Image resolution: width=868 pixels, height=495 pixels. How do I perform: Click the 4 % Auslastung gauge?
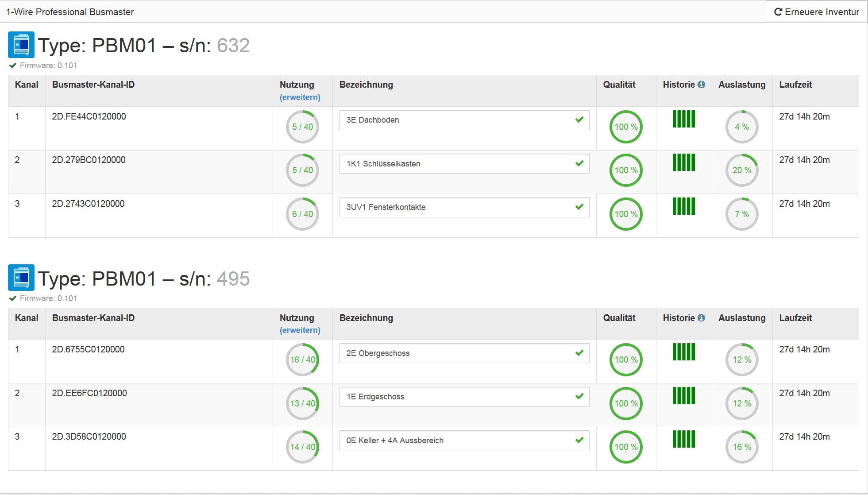pos(742,127)
